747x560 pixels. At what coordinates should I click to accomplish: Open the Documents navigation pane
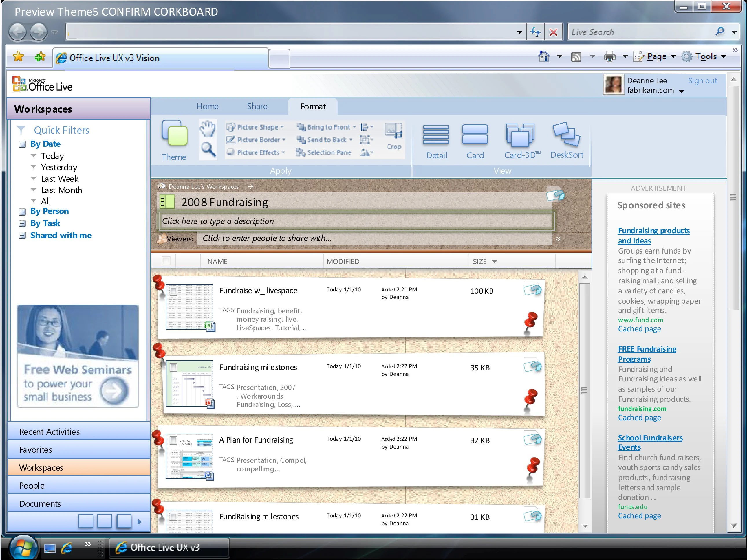(79, 504)
